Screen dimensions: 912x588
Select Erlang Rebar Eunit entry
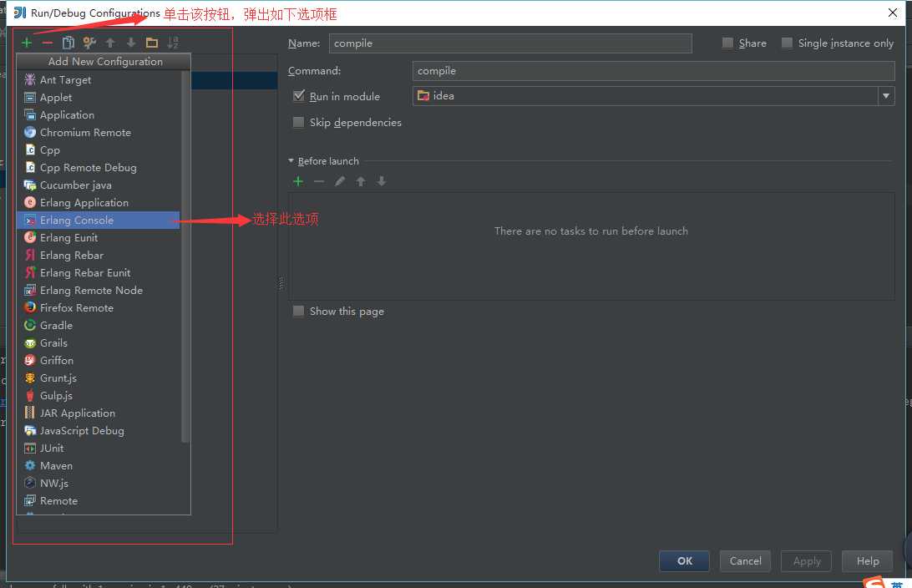pos(99,272)
